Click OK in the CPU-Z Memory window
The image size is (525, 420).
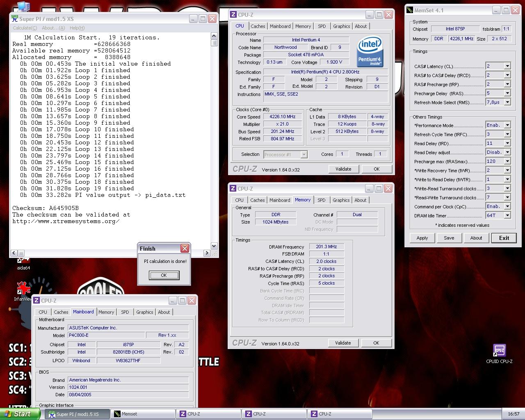click(x=376, y=343)
